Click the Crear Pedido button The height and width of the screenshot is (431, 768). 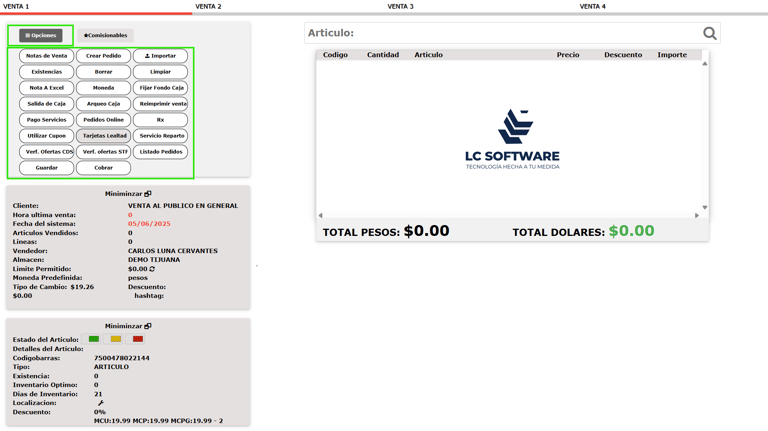(103, 56)
